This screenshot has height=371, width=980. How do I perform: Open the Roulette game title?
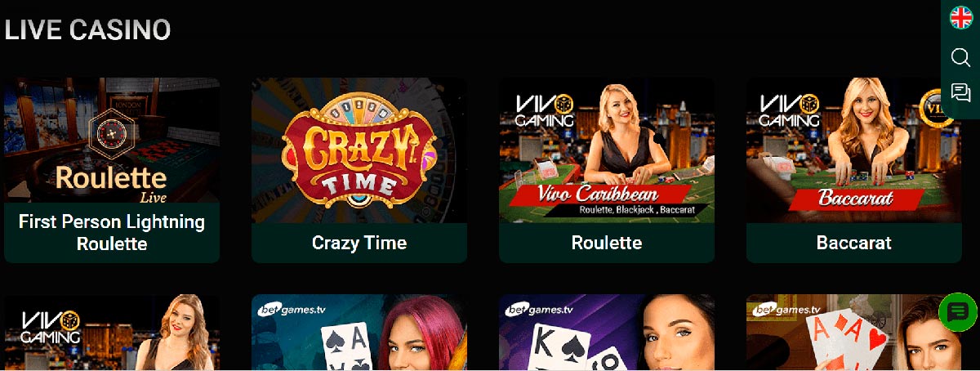[x=607, y=243]
